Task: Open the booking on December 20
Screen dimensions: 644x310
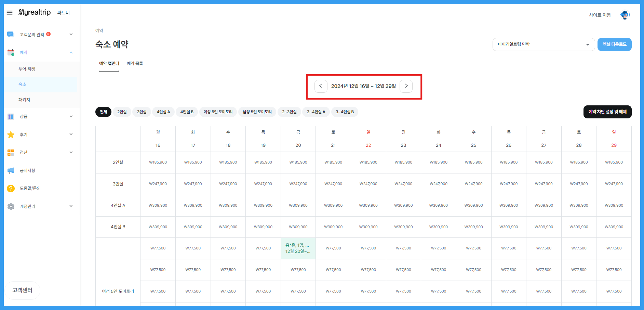Action: 298,248
